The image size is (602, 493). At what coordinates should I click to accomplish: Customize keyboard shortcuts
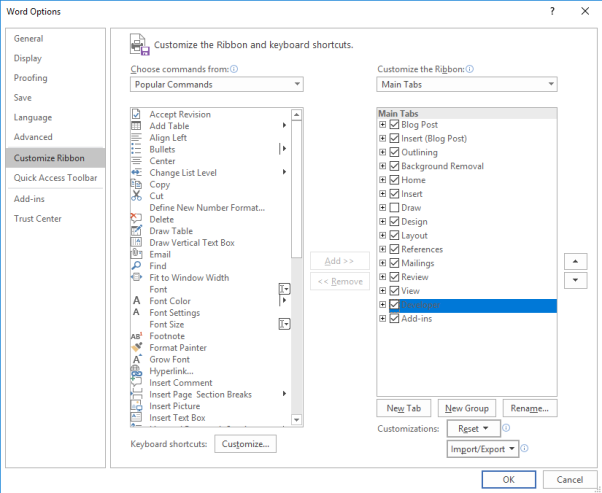pyautogui.click(x=245, y=444)
